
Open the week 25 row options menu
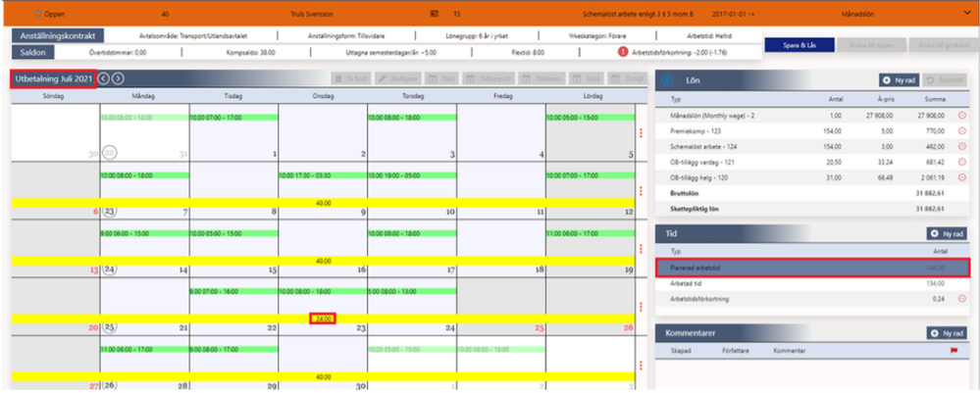point(641,306)
